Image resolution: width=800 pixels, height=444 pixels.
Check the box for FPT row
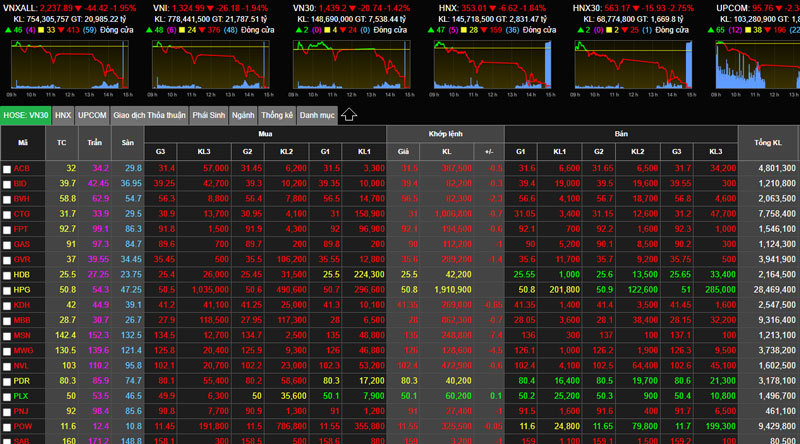[7, 229]
